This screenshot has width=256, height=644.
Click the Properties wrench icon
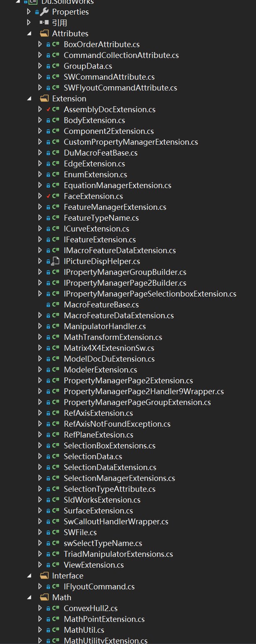click(44, 12)
